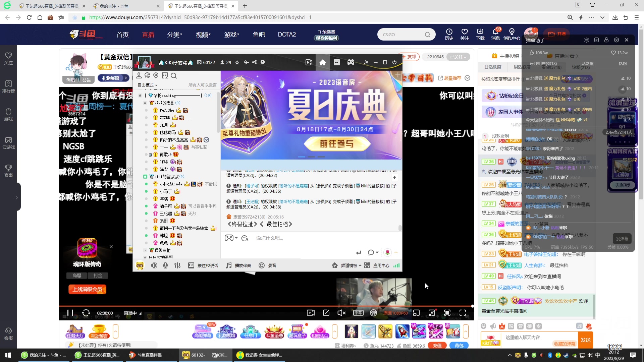Open 赛事 trophy in left sidebar

click(x=8, y=171)
